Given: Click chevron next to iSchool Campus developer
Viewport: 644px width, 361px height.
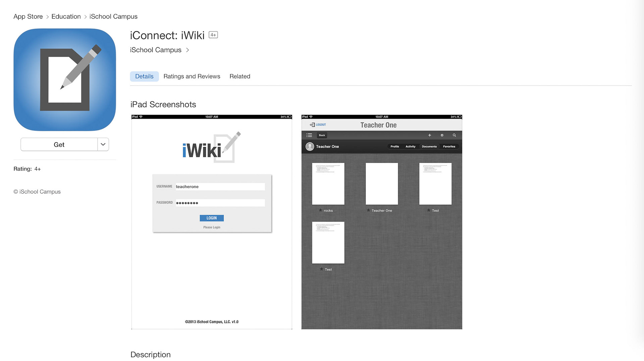Looking at the screenshot, I should click(187, 50).
